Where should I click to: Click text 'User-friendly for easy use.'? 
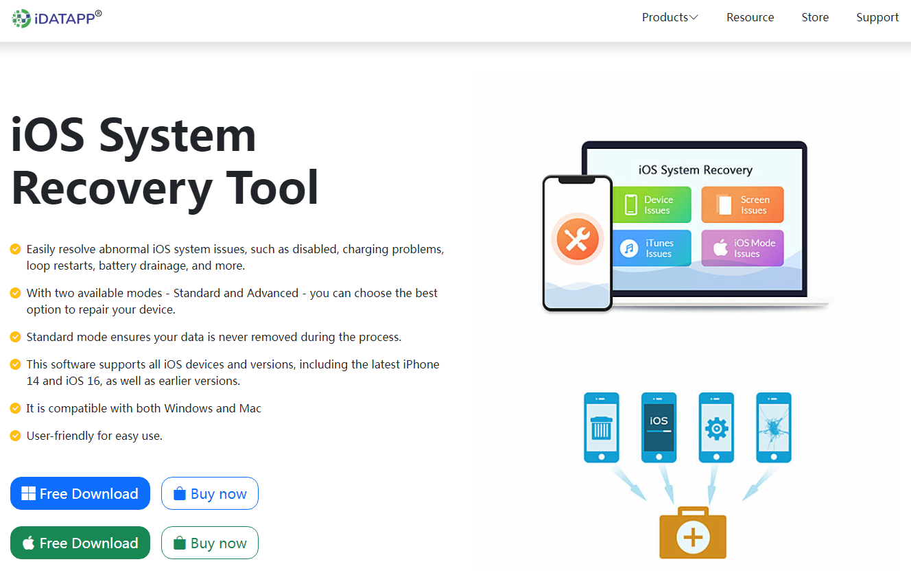tap(94, 436)
